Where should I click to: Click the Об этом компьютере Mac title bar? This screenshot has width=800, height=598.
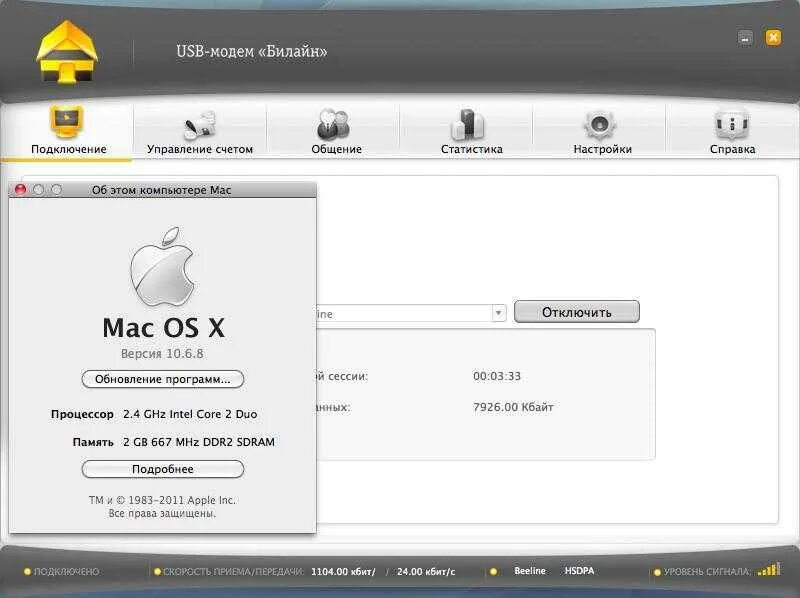162,190
